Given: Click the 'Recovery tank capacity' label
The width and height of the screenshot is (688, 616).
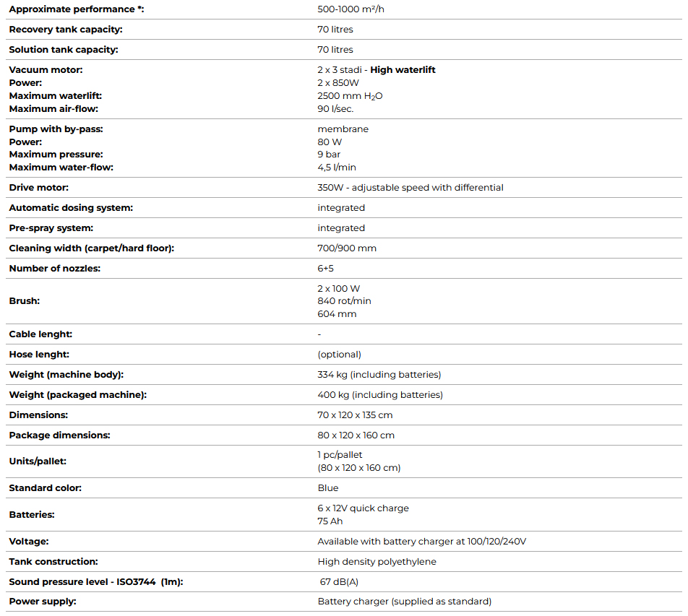Looking at the screenshot, I should tap(66, 30).
